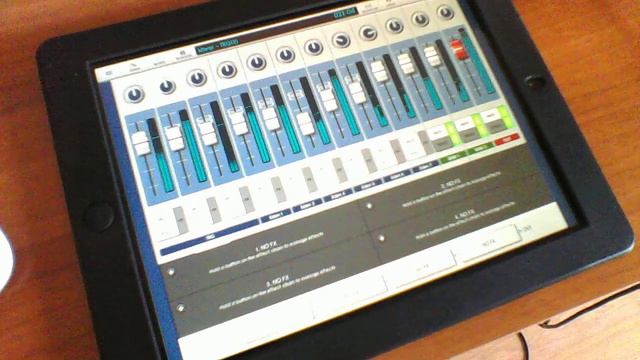Click the pan knob on mixer channel 10
Viewport: 640px width, 360px height.
395,26
